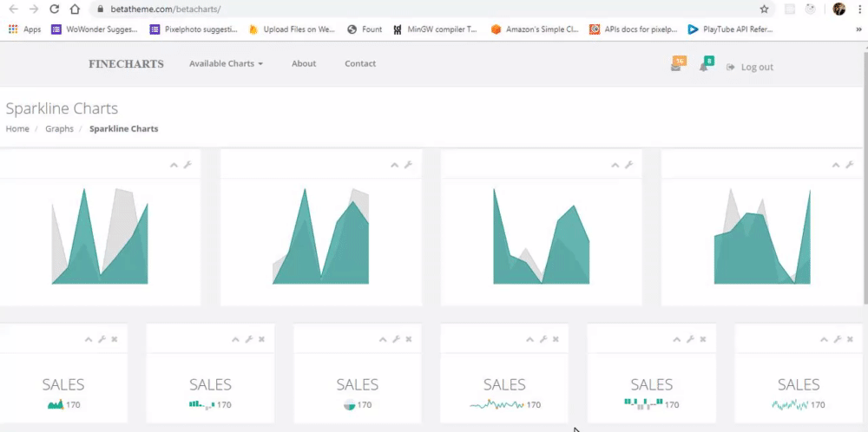868x432 pixels.
Task: Go to Home in the breadcrumb
Action: tap(17, 129)
